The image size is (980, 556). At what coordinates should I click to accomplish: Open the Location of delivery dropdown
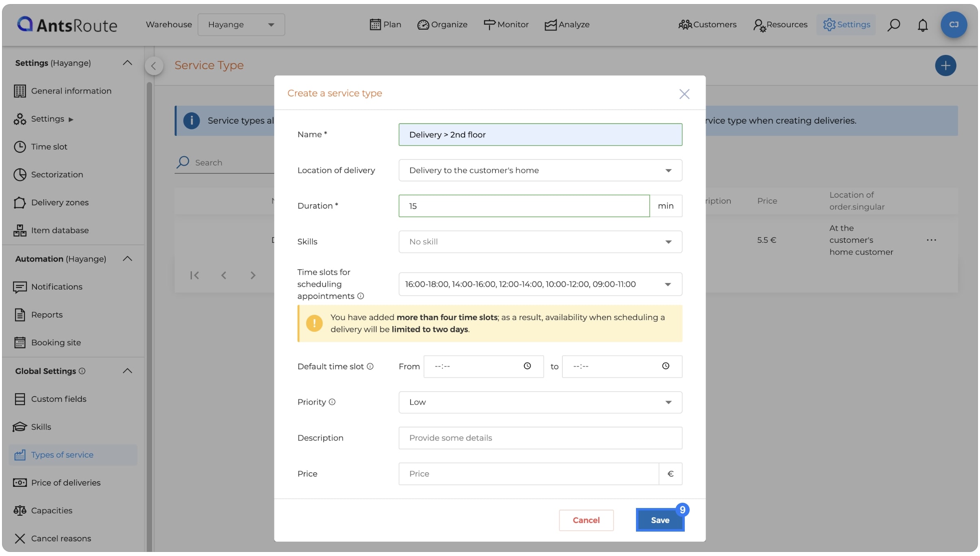click(540, 170)
